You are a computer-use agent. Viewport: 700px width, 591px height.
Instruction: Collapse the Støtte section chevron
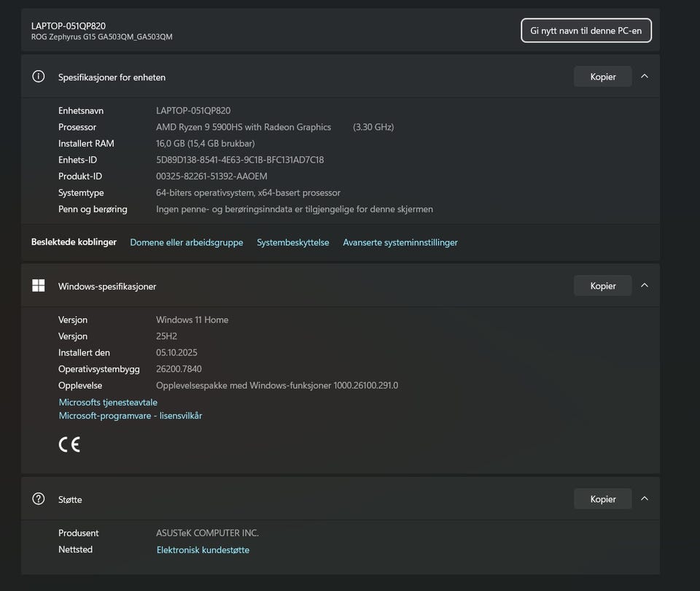click(x=644, y=498)
